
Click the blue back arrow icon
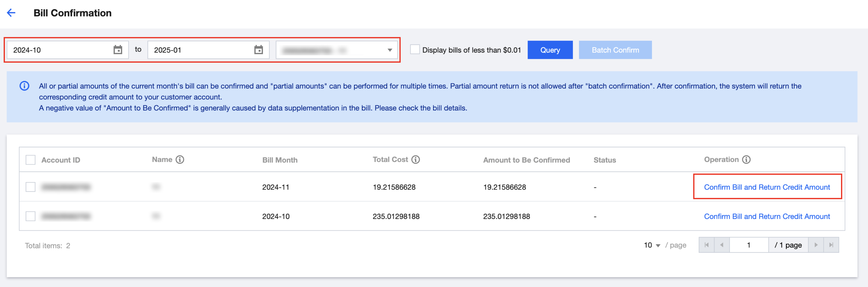tap(11, 13)
